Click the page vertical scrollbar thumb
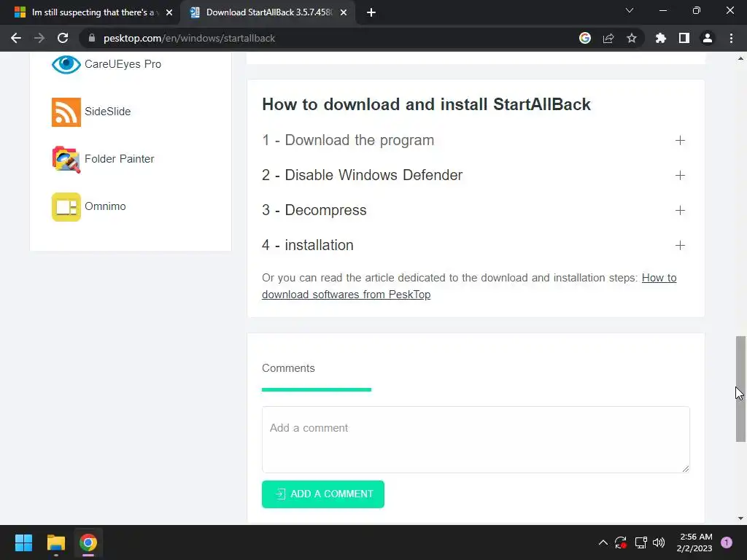 (740, 389)
